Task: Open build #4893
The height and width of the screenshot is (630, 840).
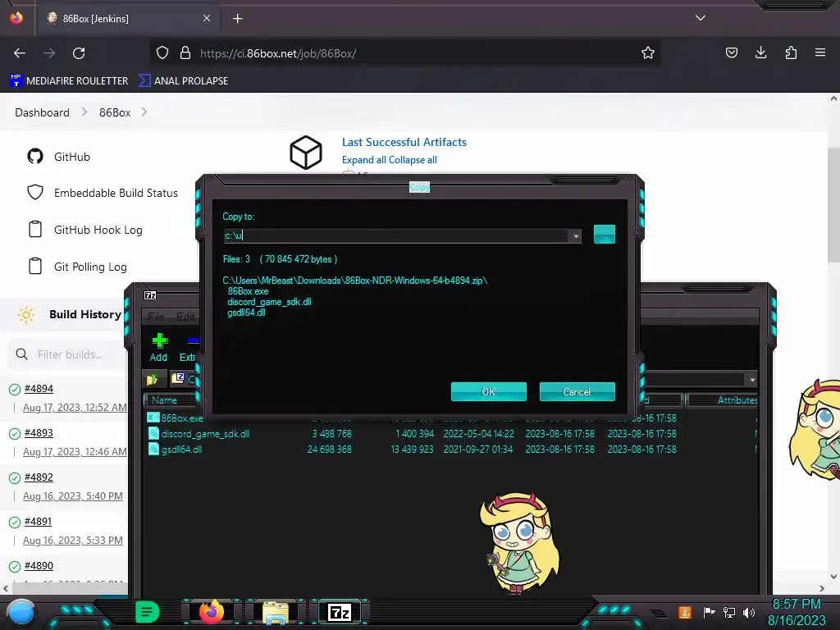Action: tap(39, 433)
